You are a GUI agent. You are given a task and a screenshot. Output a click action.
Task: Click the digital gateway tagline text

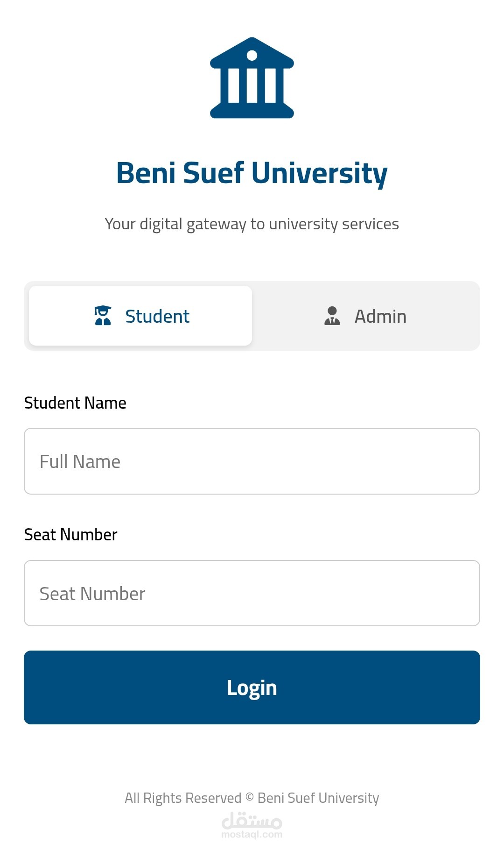pyautogui.click(x=252, y=224)
